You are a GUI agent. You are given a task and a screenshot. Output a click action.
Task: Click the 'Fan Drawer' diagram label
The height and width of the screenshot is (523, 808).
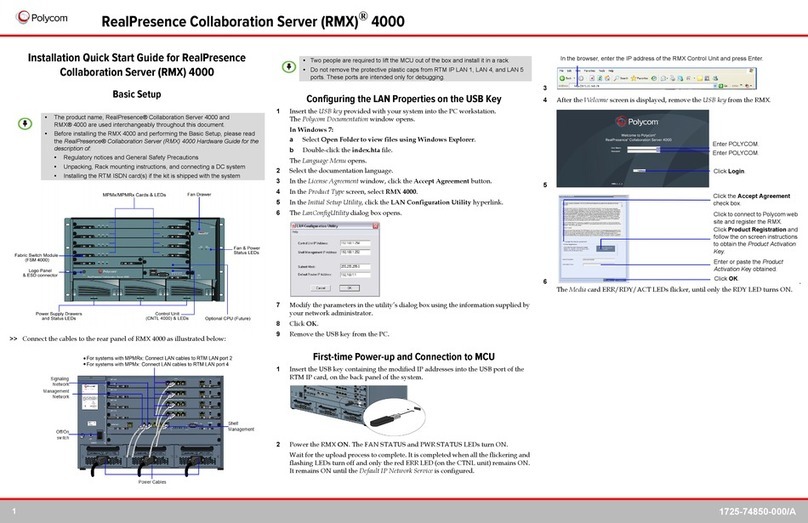tap(199, 194)
